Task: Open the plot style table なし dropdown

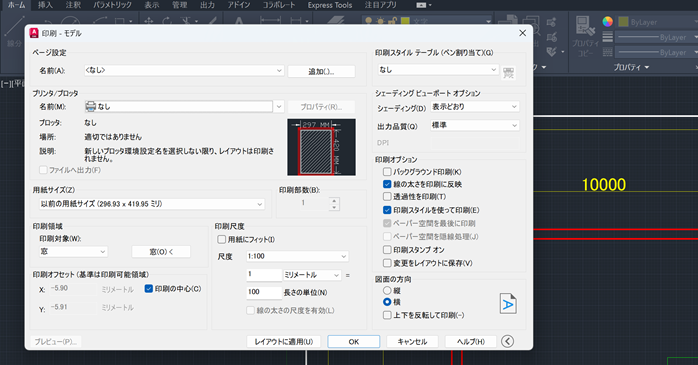Action: (438, 70)
